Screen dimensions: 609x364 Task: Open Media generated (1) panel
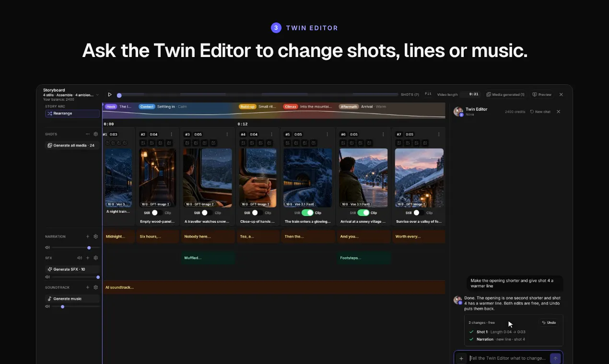click(x=505, y=95)
